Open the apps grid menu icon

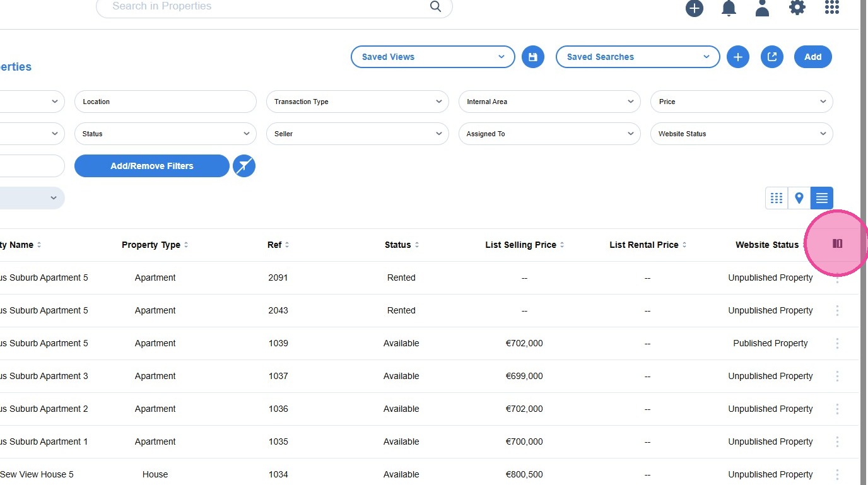pyautogui.click(x=832, y=8)
